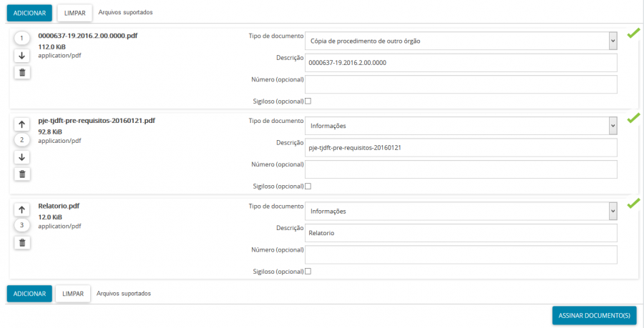Expand Tipo de documento for pje-tjdft-pre-requisitos file

pyautogui.click(x=461, y=126)
